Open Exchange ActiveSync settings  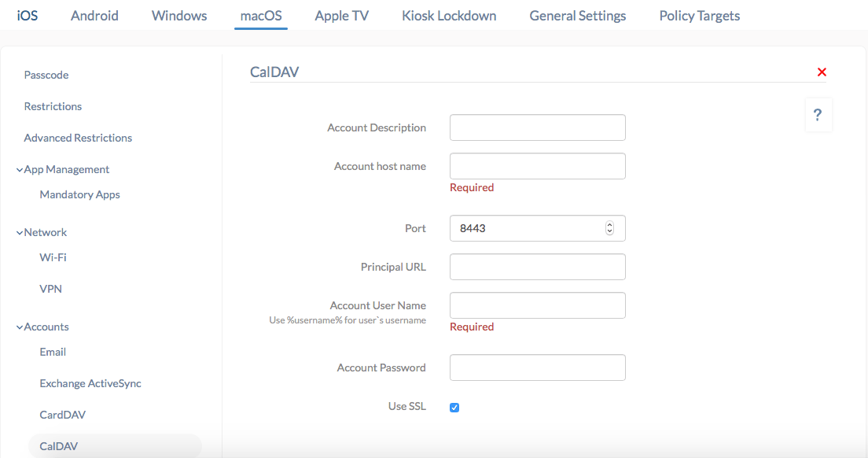coord(90,383)
